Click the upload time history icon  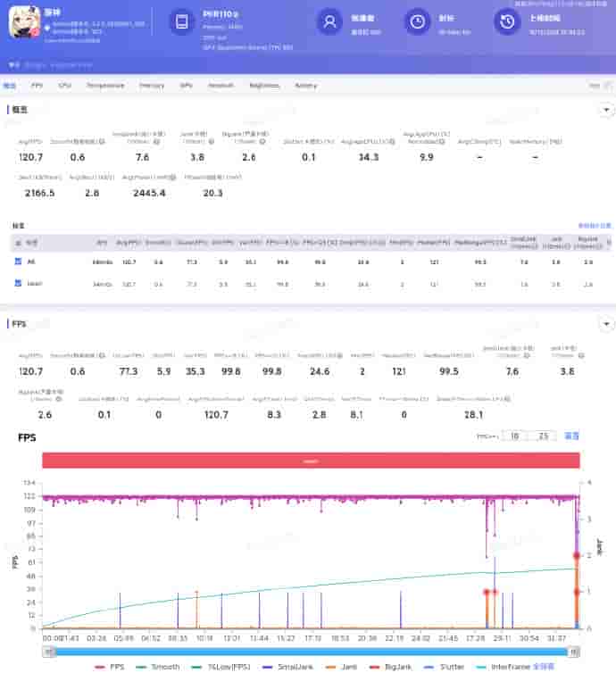pyautogui.click(x=507, y=23)
